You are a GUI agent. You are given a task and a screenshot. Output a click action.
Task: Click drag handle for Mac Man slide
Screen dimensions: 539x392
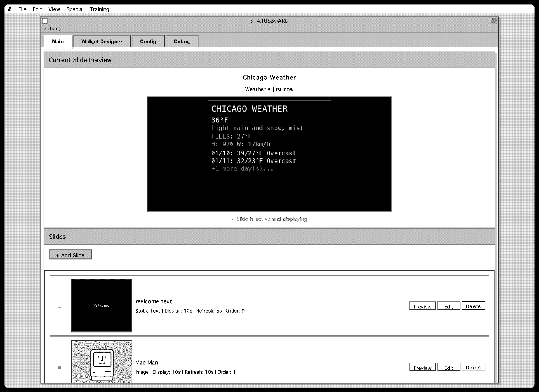coord(59,367)
